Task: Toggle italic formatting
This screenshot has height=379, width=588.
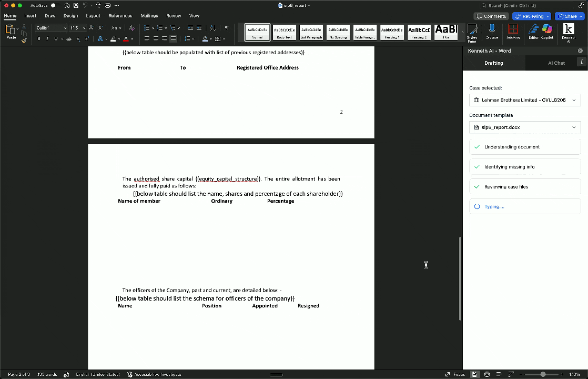Action: tap(48, 39)
